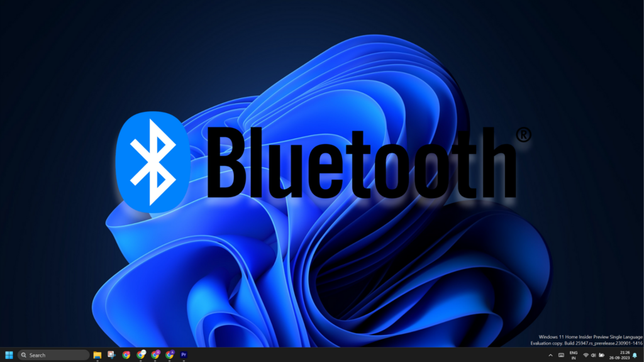
Task: Open the Chrome profile with pink badge
Action: click(126, 354)
